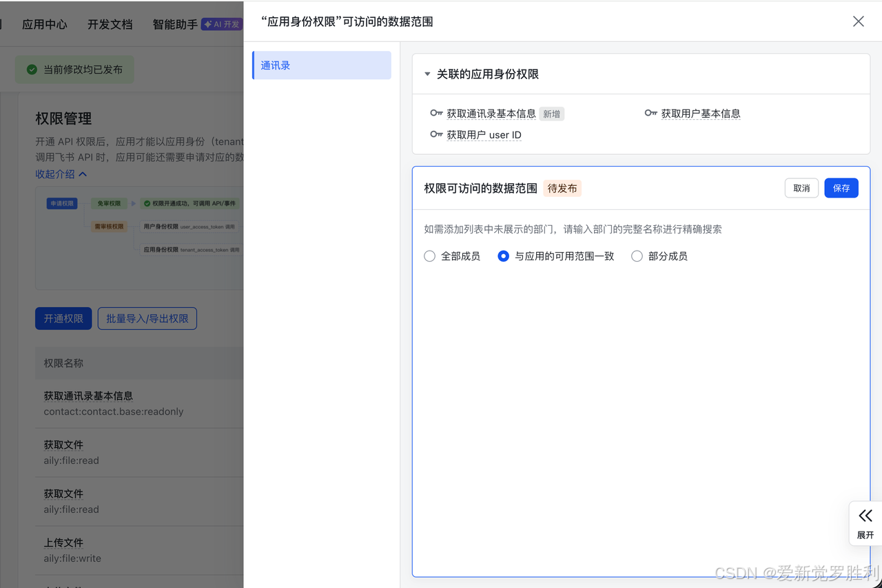Image resolution: width=882 pixels, height=588 pixels.
Task: Open 智能助手 in top navigation
Action: click(x=175, y=24)
